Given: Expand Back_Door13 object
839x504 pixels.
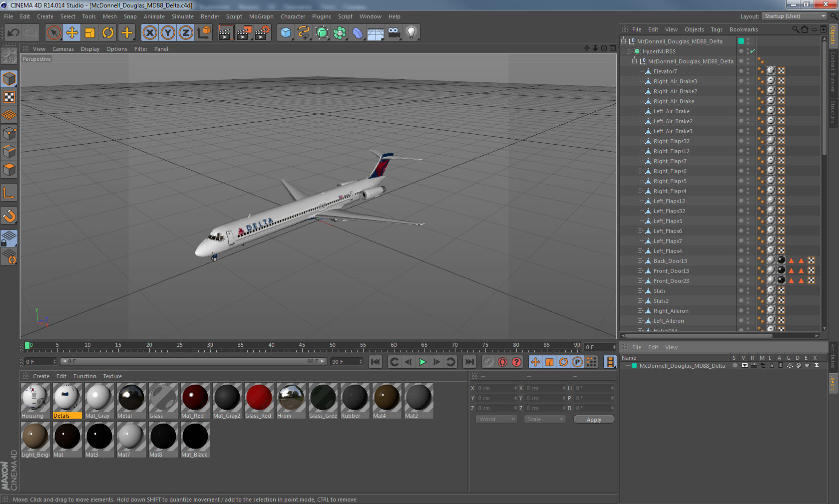Looking at the screenshot, I should 640,261.
